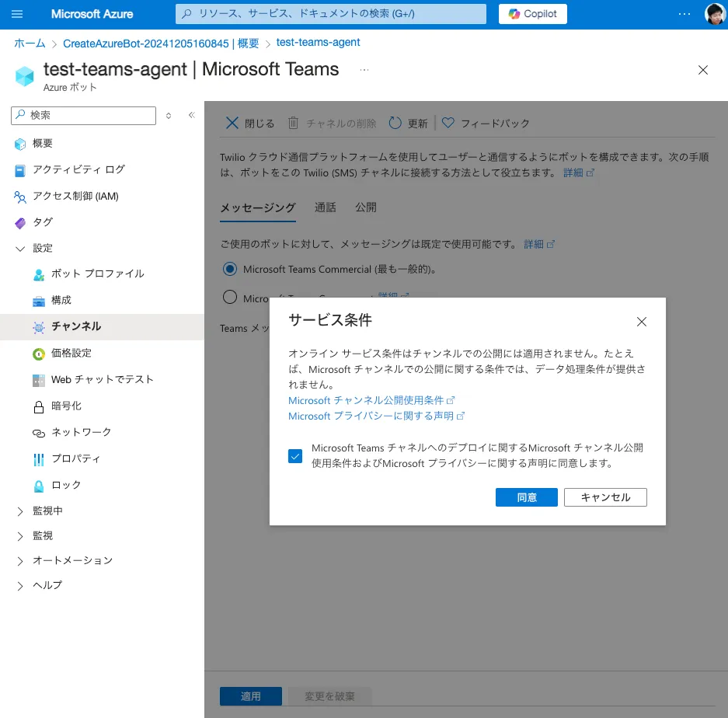The image size is (728, 718).
Task: Go to ホーム breadcrumb
Action: click(x=30, y=44)
